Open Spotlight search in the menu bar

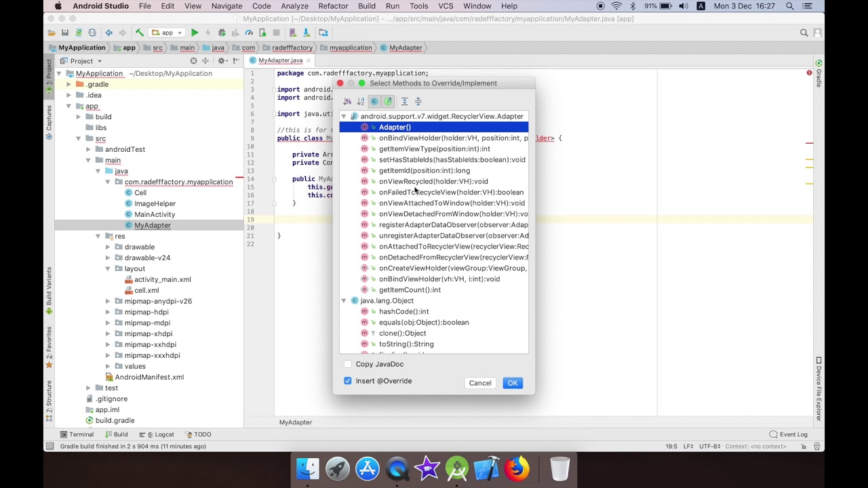[790, 6]
